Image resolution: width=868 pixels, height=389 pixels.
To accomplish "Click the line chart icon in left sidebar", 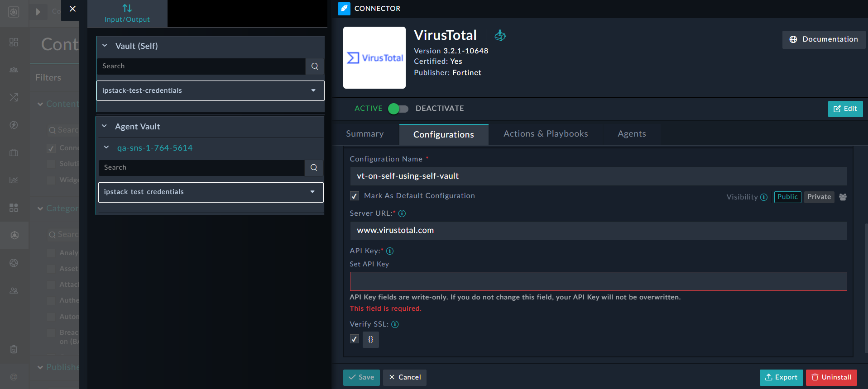I will 14,180.
